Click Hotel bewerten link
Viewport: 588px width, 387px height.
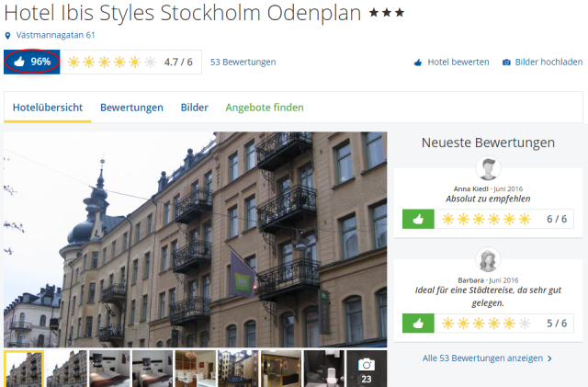458,62
